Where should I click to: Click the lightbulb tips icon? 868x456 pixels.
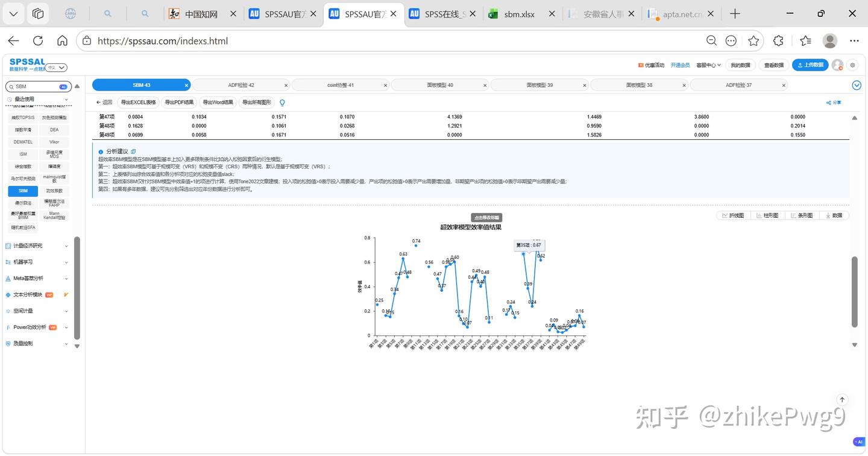282,103
